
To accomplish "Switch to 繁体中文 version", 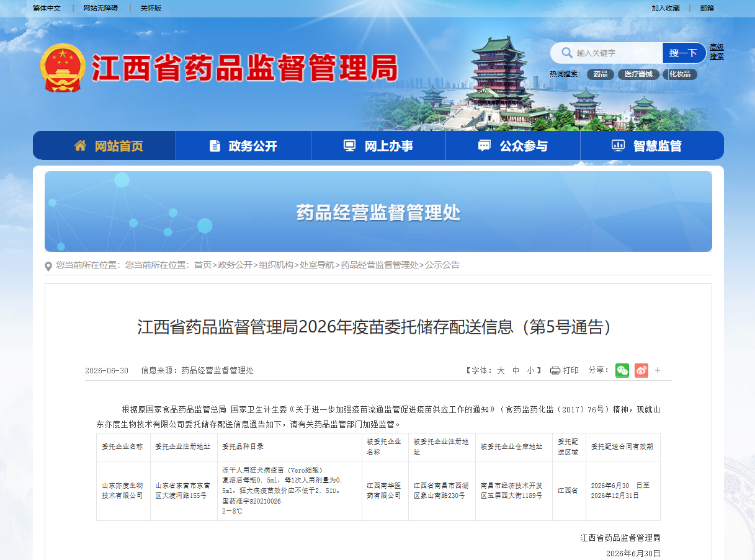I will (x=47, y=8).
